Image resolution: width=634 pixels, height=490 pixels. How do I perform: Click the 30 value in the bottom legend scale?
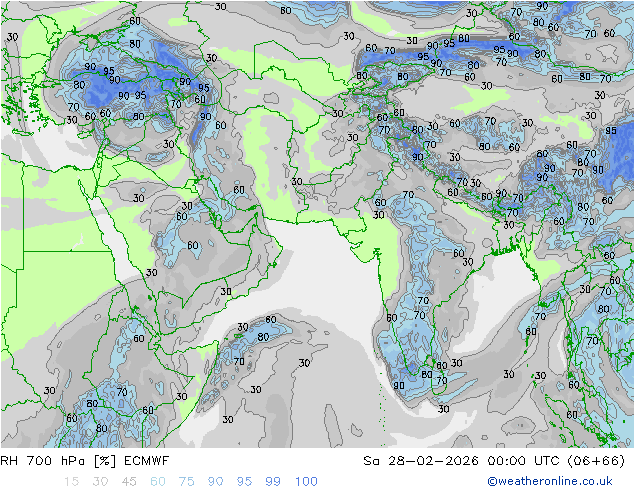[100, 481]
